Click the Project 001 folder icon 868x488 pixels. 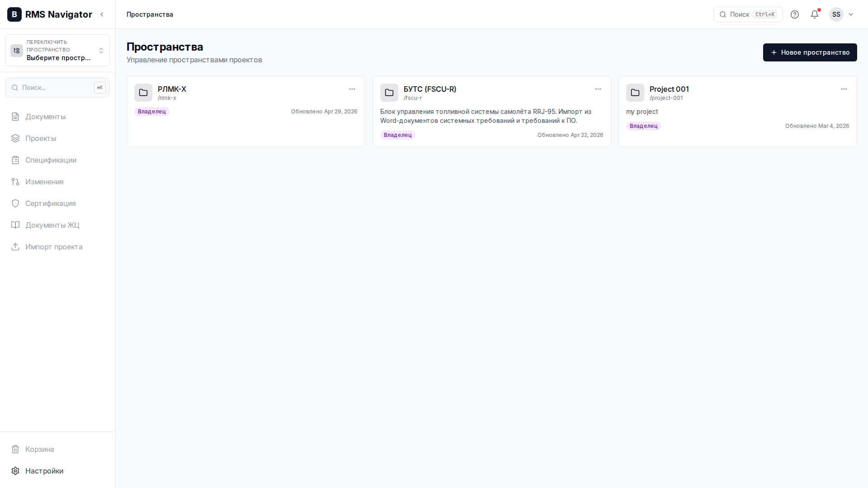pos(635,93)
